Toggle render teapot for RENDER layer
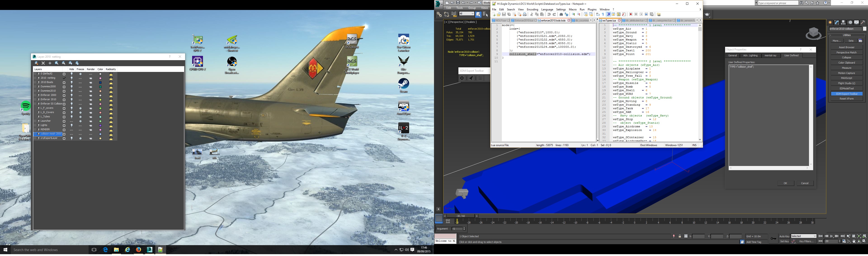Image resolution: width=868 pixels, height=256 pixels. point(91,130)
